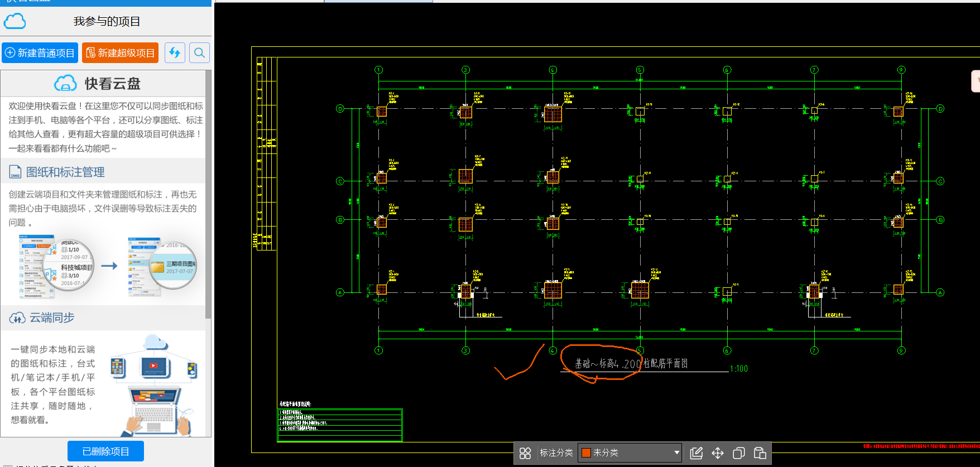Click the drawing title 基础~标高4.200柱配筋平面图

pos(631,364)
